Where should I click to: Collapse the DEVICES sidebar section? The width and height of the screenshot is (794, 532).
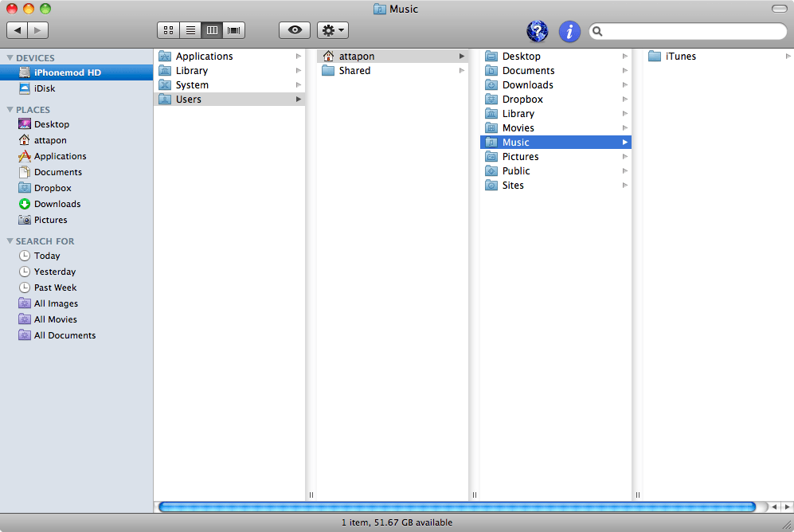coord(10,57)
